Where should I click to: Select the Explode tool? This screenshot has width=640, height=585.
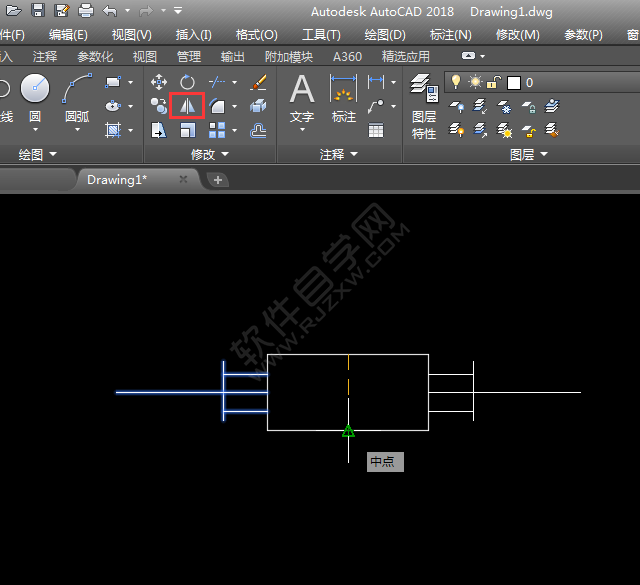[x=258, y=106]
